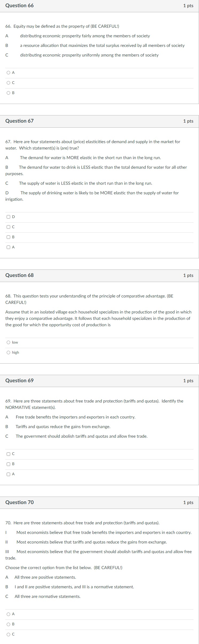
Task: Select radio option B for Question 66
Action: click(8, 93)
